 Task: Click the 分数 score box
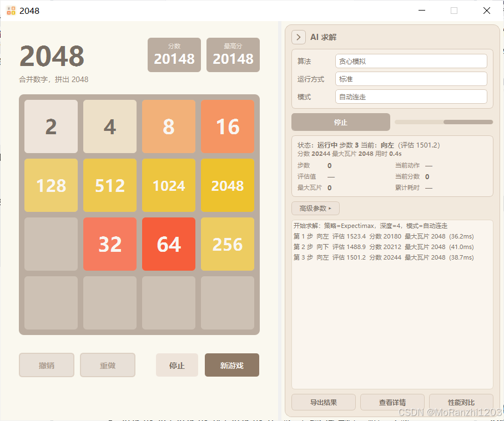click(x=174, y=55)
